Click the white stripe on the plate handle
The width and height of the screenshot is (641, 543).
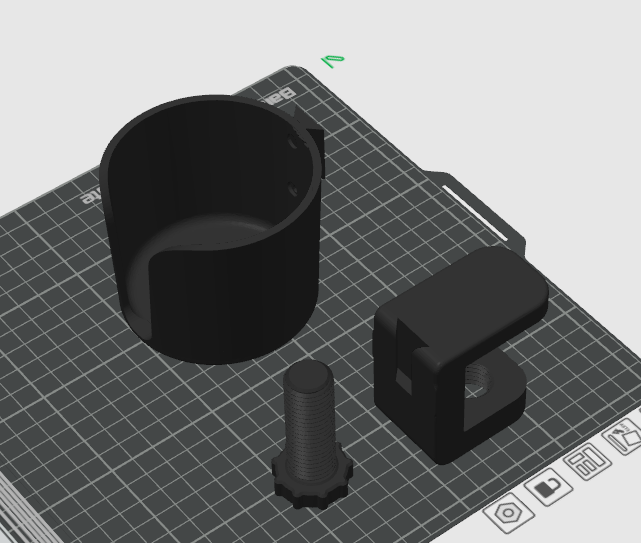point(475,213)
